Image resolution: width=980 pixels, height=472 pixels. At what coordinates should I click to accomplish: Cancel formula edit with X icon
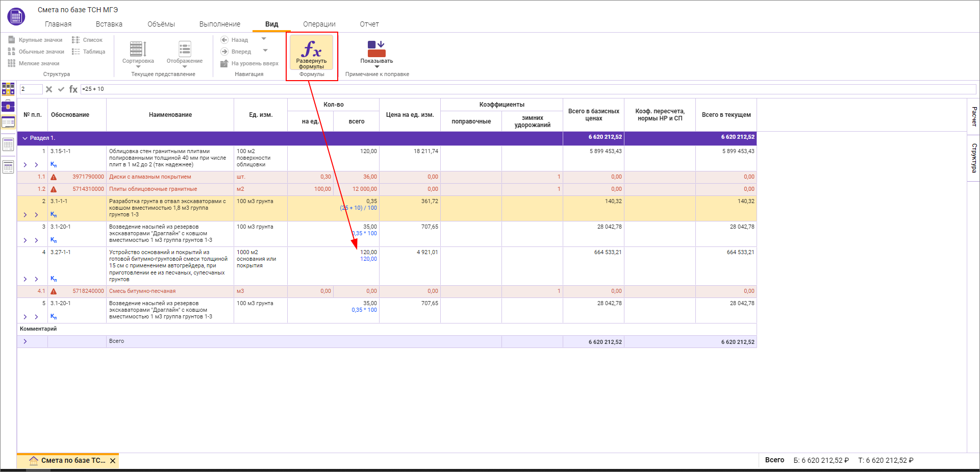[49, 89]
